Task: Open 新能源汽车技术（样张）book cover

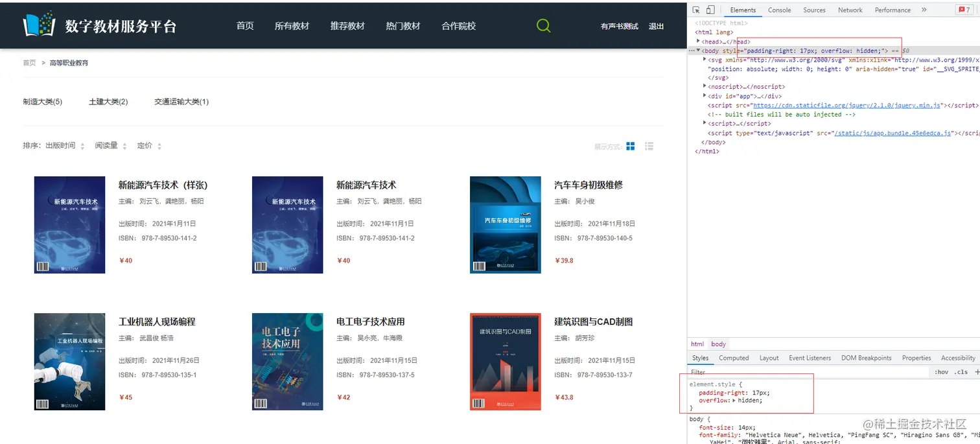Action: (69, 225)
